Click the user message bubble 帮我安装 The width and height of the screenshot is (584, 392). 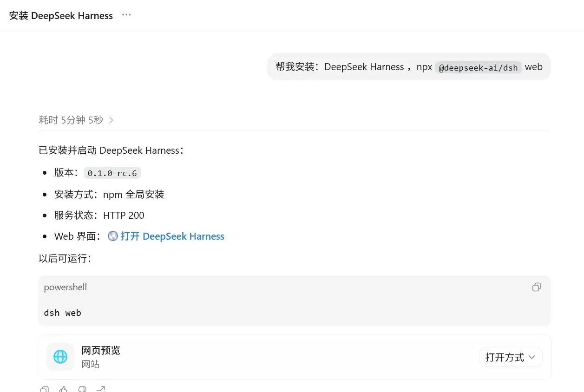[409, 67]
